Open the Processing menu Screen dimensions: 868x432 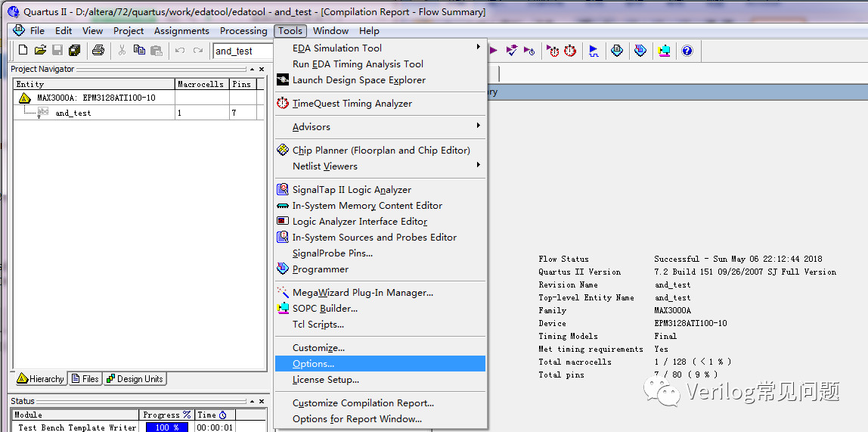click(x=243, y=31)
